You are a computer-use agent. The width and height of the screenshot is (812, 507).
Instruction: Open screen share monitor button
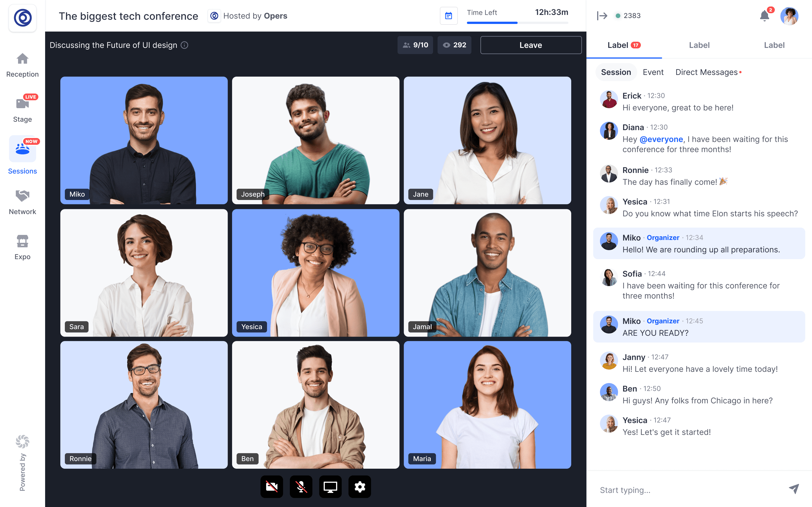330,486
